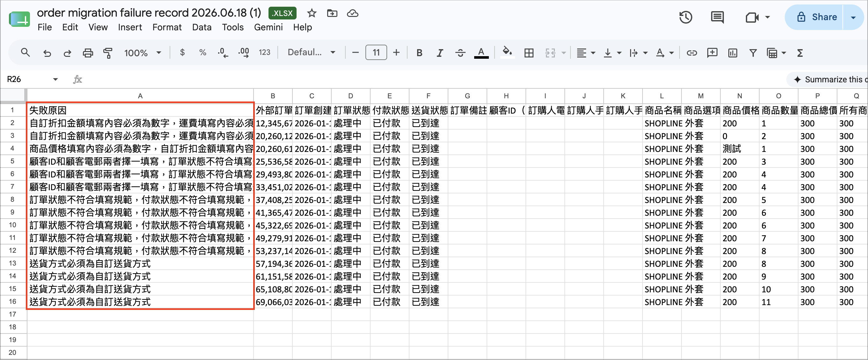Expand the Share options arrow
This screenshot has height=360, width=868.
853,17
